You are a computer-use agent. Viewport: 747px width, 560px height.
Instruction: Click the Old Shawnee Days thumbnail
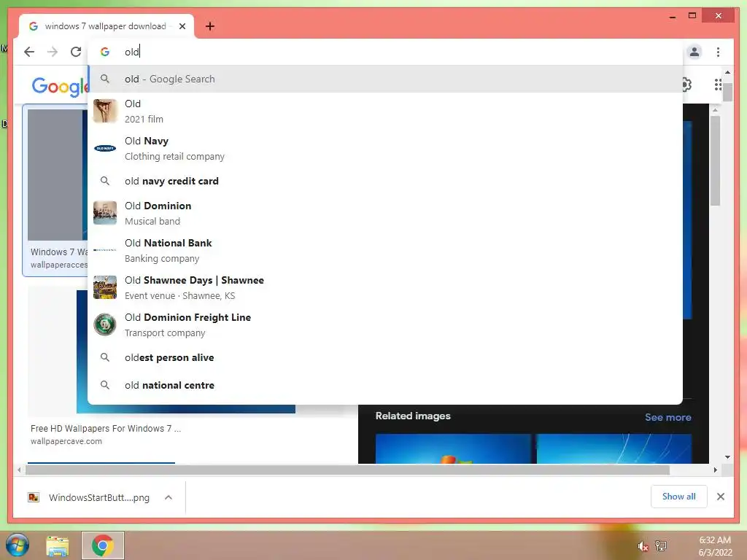click(x=105, y=287)
